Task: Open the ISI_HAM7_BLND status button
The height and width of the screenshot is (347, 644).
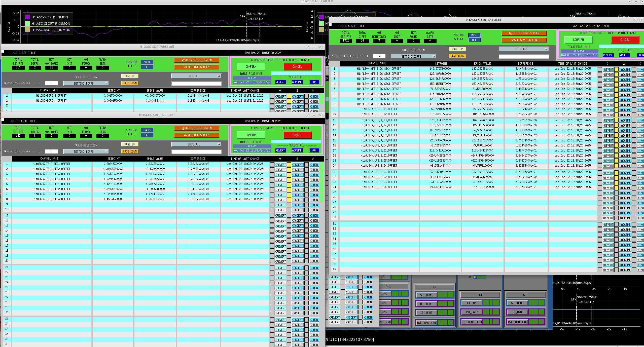Action: (472, 322)
